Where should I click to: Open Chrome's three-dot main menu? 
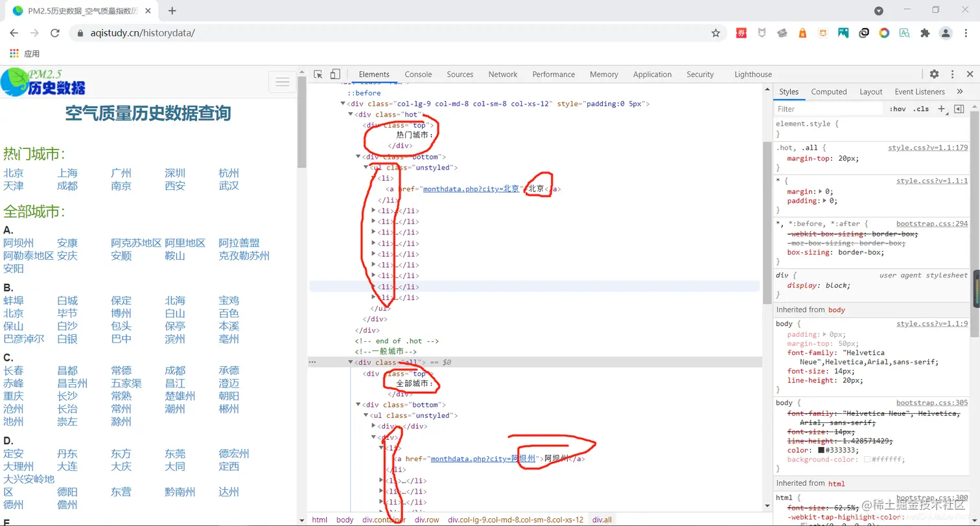pyautogui.click(x=966, y=33)
